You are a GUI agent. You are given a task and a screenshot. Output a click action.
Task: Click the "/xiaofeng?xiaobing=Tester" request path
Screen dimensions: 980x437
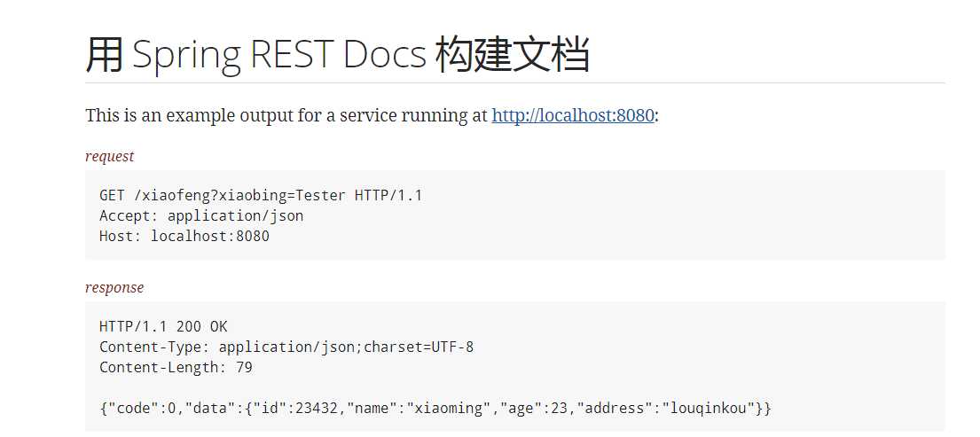240,195
